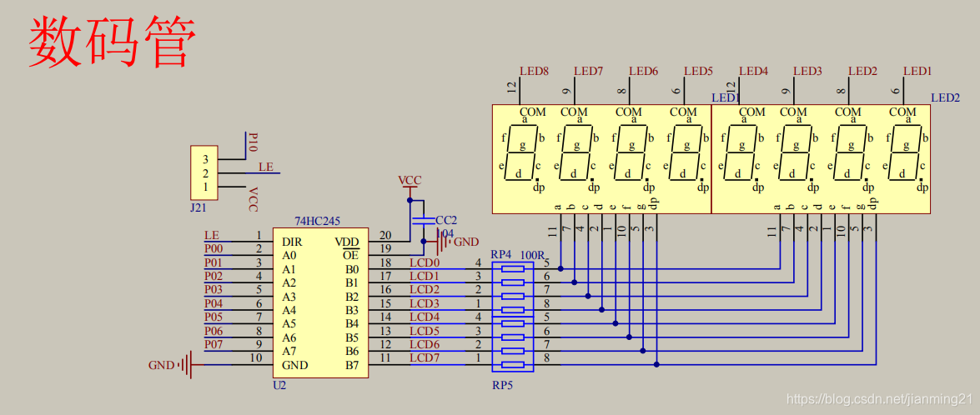Select the J21 connector symbol
The image size is (980, 415).
pos(203,172)
